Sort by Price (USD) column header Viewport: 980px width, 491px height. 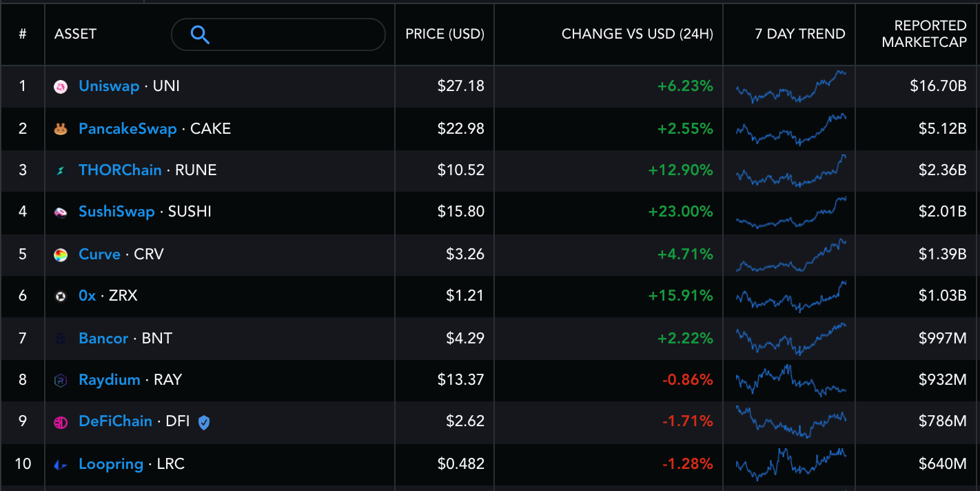pos(445,34)
